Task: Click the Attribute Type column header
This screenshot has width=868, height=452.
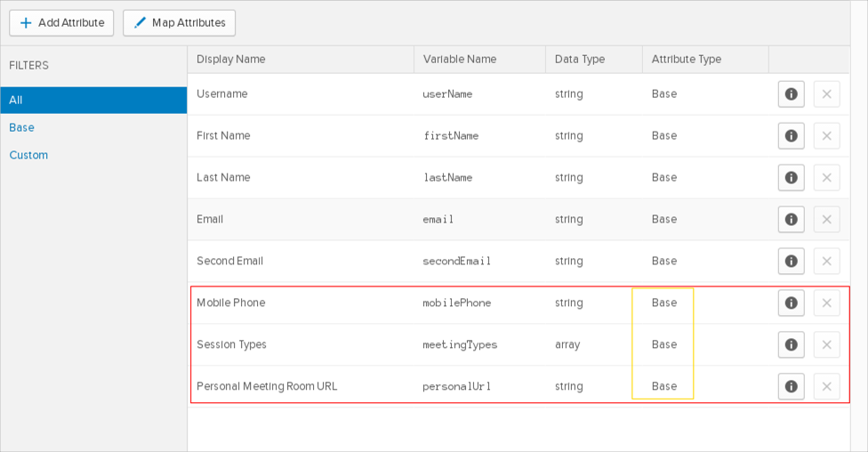Action: pos(687,60)
